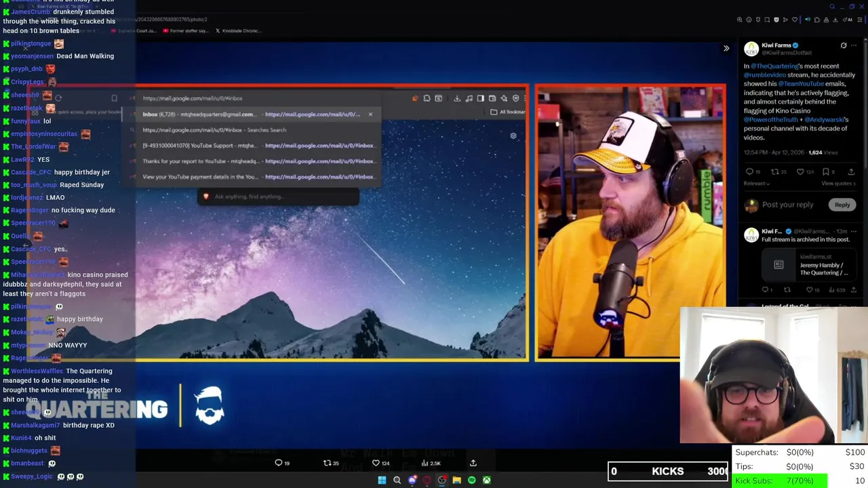Click the Reply button
The image size is (868, 488).
point(842,205)
